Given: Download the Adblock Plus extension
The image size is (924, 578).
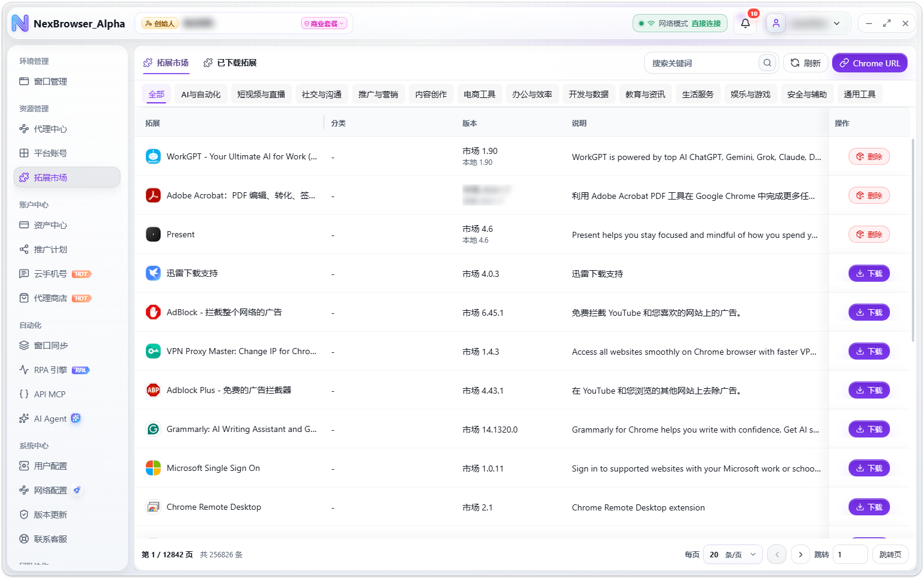Looking at the screenshot, I should (x=869, y=390).
